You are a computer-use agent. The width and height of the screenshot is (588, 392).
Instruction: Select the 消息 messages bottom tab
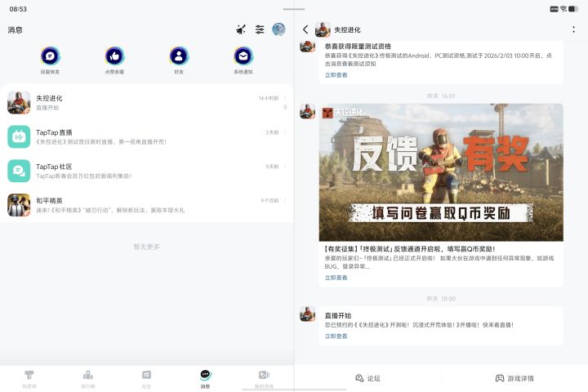205,379
